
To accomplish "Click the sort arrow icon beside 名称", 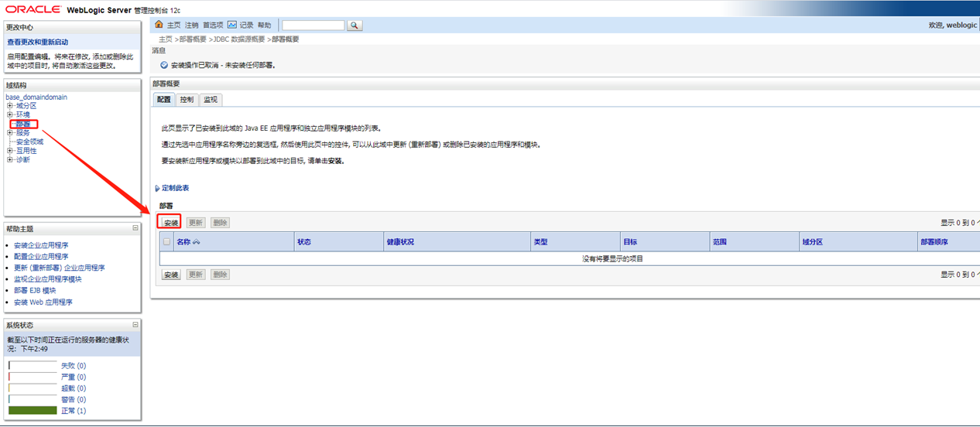I will pos(197,242).
